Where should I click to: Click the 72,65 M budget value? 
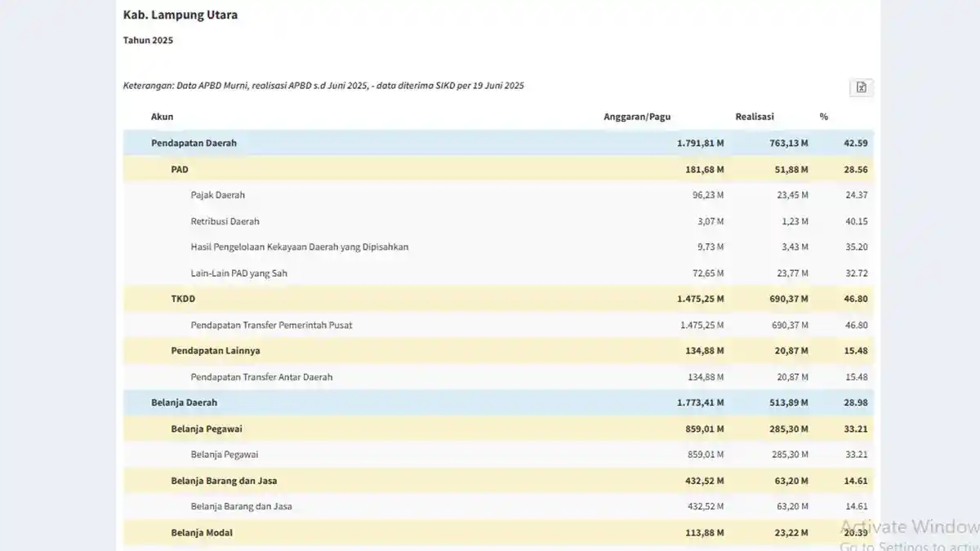[x=708, y=273]
